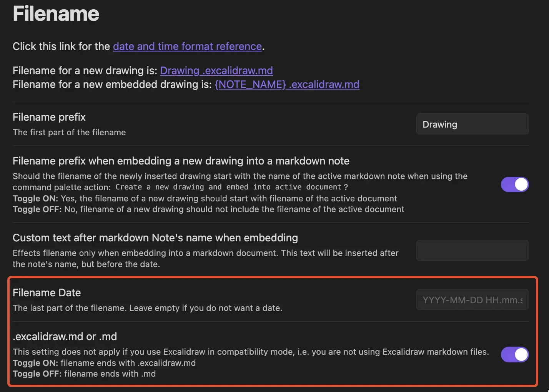Open the date and time format reference link
The height and width of the screenshot is (392, 549).
click(x=187, y=46)
